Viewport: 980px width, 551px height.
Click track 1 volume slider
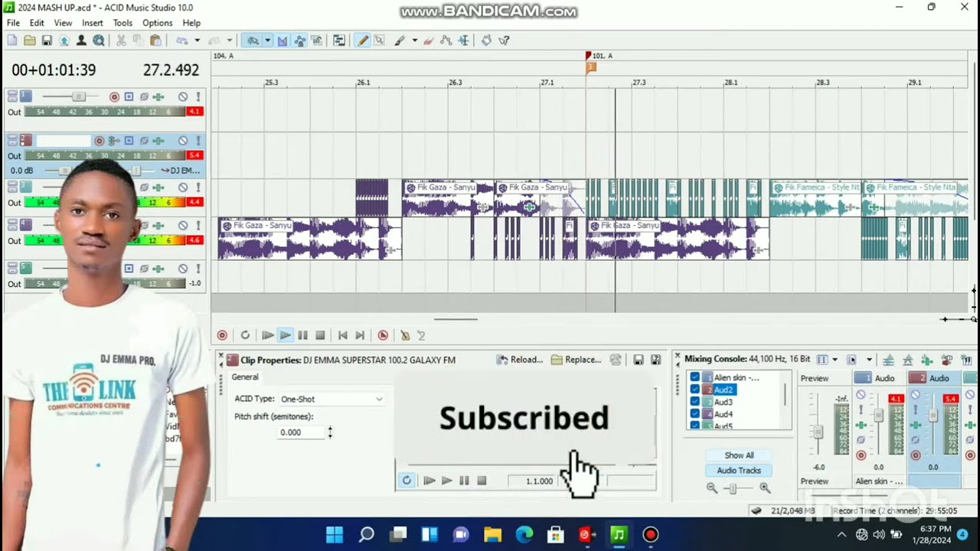[78, 96]
